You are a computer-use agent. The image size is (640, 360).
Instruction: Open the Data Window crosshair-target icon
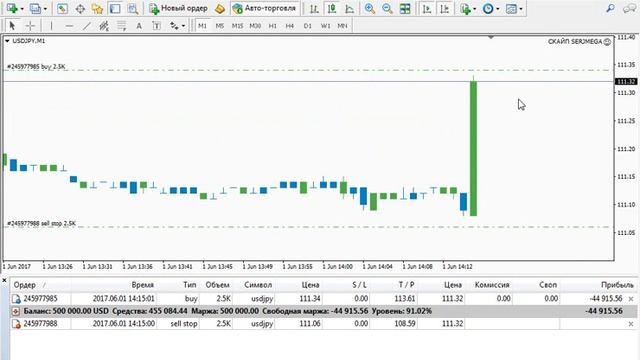click(x=80, y=8)
